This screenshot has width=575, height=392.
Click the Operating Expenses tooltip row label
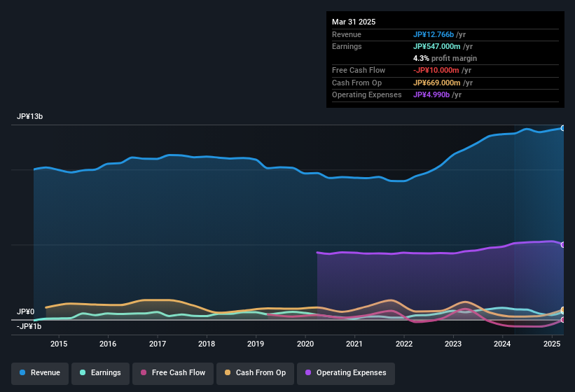367,95
